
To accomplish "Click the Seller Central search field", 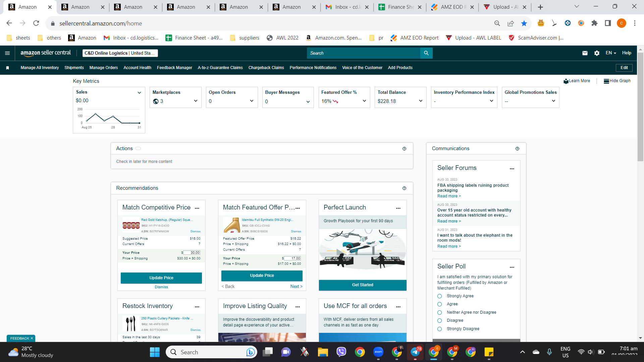I will coord(364,53).
